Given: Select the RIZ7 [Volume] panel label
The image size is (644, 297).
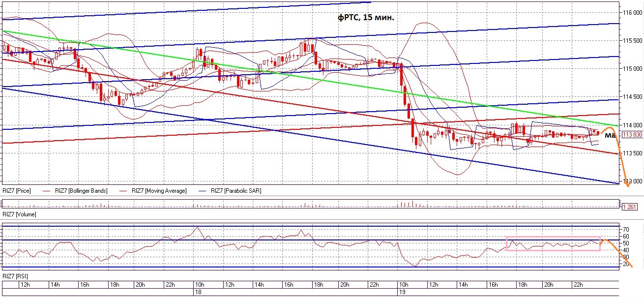Looking at the screenshot, I should point(19,214).
